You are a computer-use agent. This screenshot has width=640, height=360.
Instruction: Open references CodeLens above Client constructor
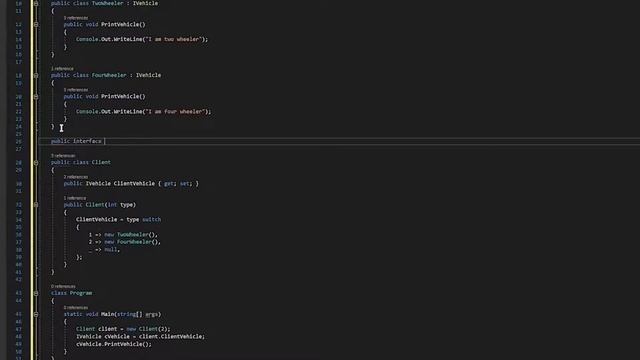pyautogui.click(x=75, y=198)
